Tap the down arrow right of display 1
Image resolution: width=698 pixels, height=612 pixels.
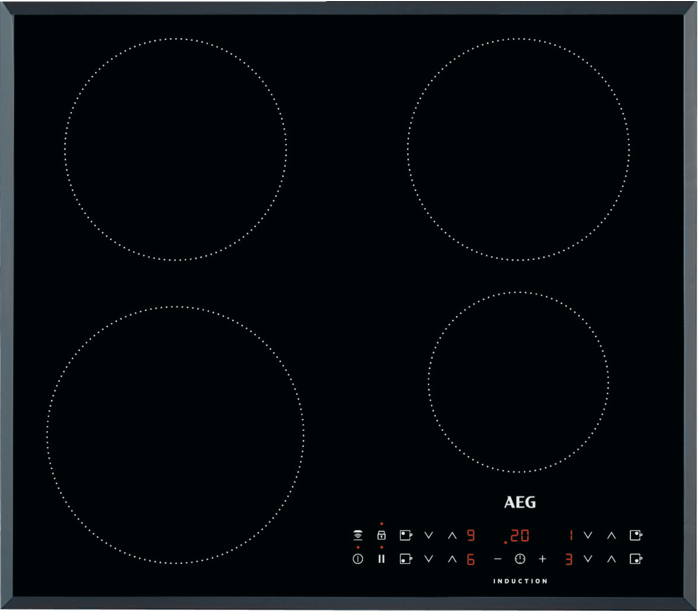(588, 535)
